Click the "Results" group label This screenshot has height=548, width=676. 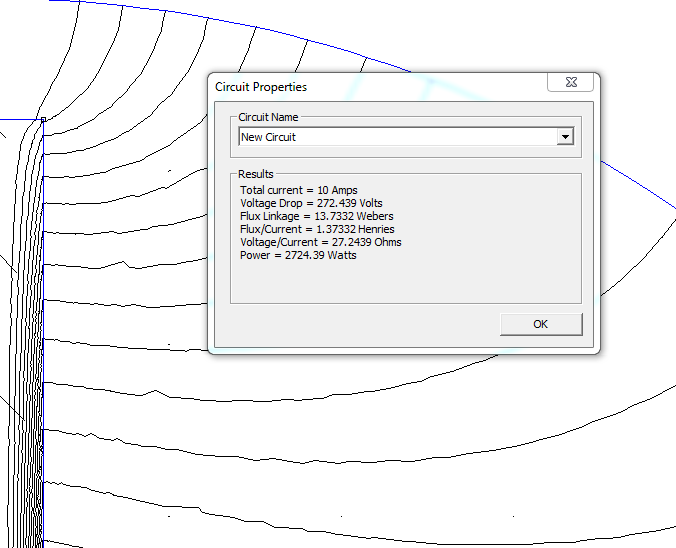click(255, 174)
